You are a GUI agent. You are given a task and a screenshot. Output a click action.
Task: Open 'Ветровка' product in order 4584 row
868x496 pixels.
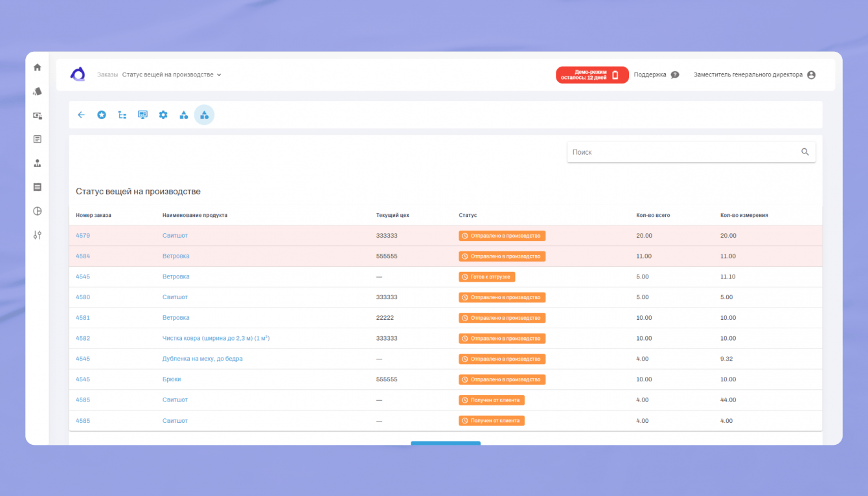pos(176,256)
